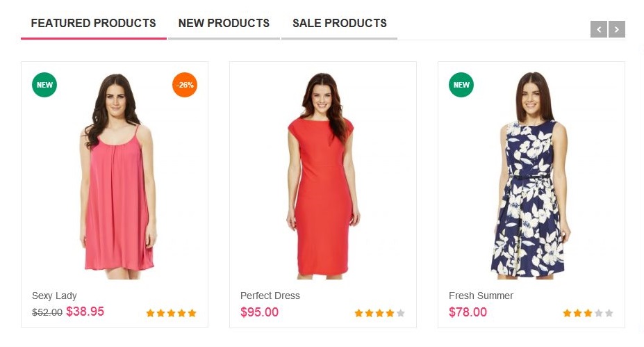Show the Sale Products tab

tap(339, 24)
